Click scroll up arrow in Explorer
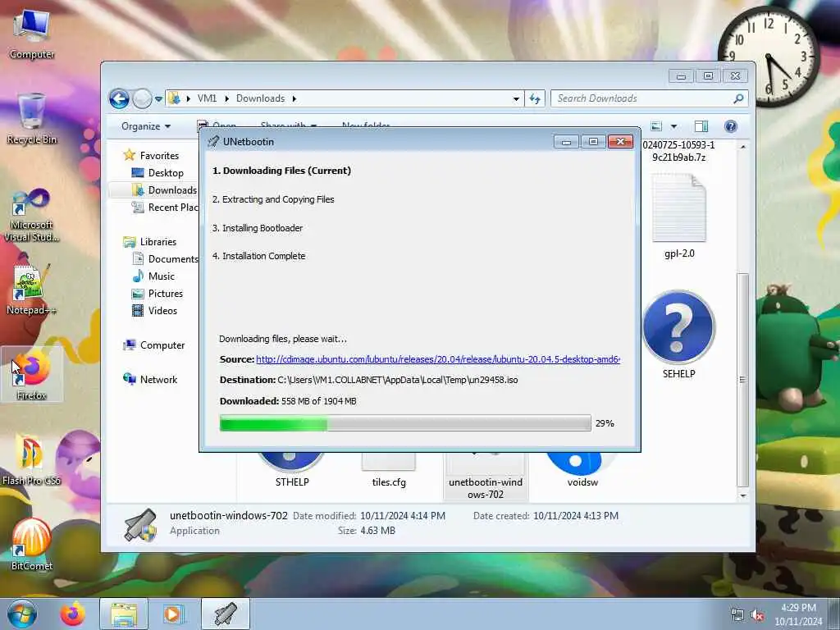This screenshot has height=630, width=840. point(742,146)
